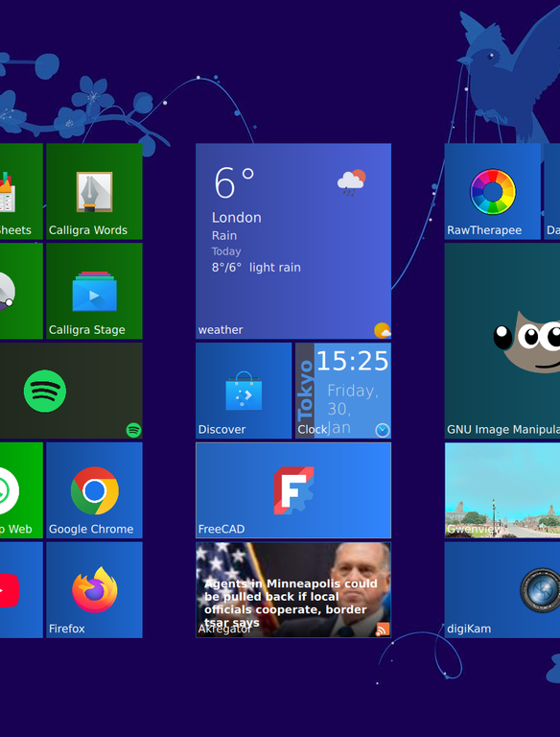Open the Calligra Words tile
The width and height of the screenshot is (560, 737).
tap(94, 191)
